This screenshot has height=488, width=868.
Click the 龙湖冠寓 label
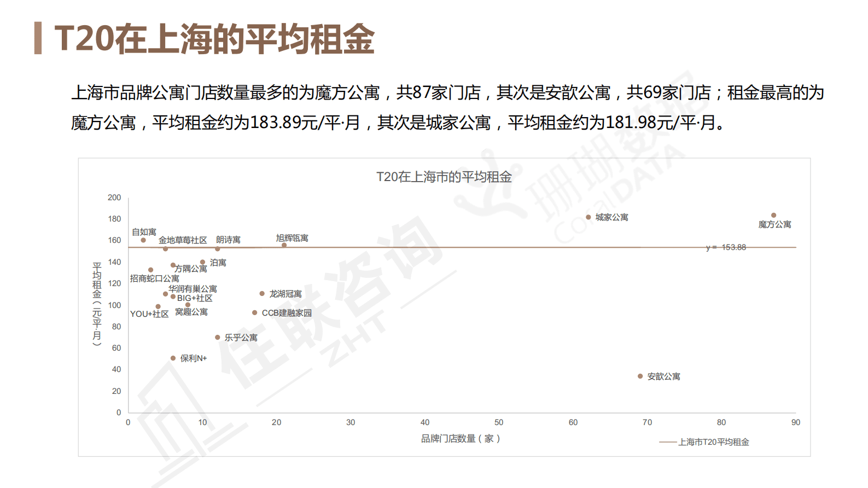(286, 294)
